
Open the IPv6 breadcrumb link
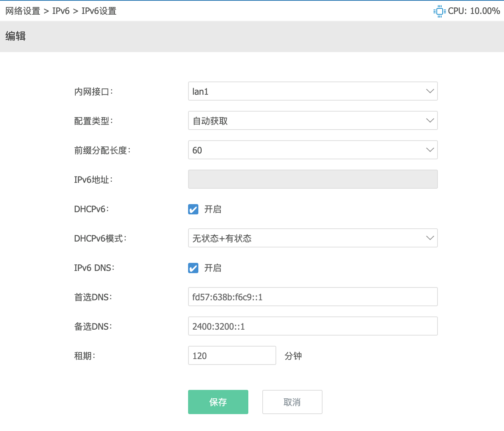61,11
